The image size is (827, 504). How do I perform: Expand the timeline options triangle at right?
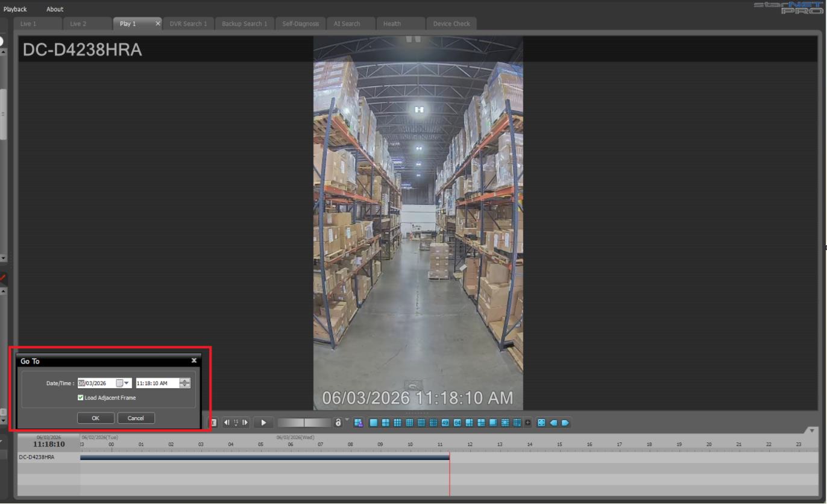point(811,430)
